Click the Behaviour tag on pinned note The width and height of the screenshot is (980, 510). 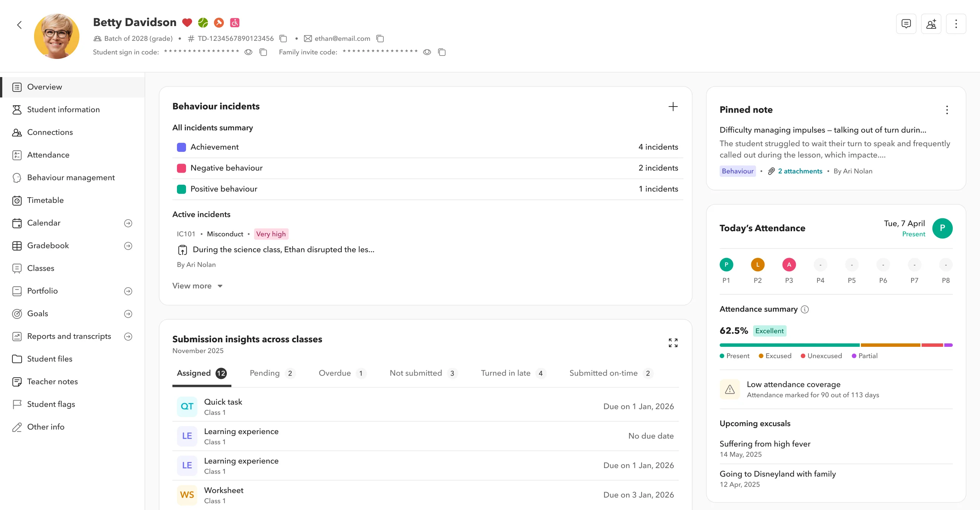click(x=737, y=171)
